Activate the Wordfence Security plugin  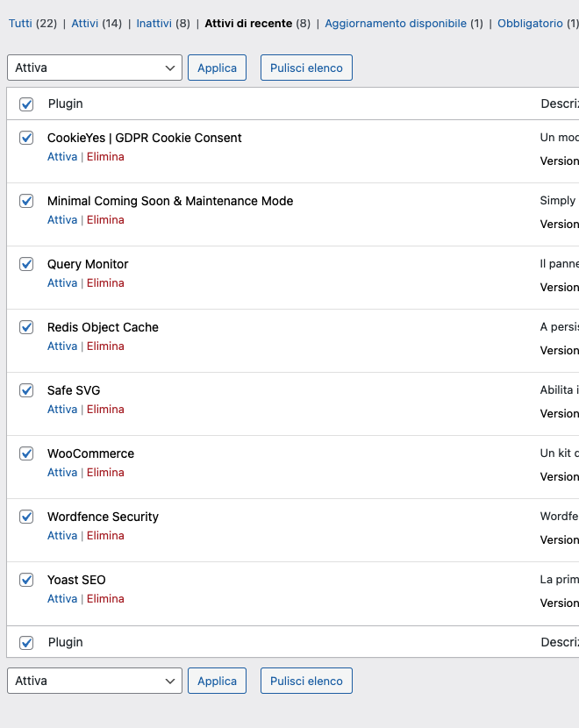pyautogui.click(x=62, y=536)
